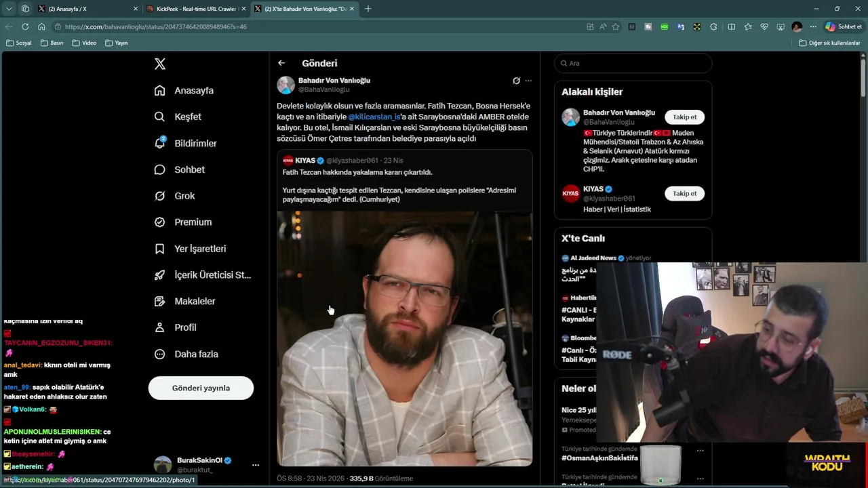Screen dimensions: 868x488
Task: Close the KickPeek tab
Action: coord(243,9)
